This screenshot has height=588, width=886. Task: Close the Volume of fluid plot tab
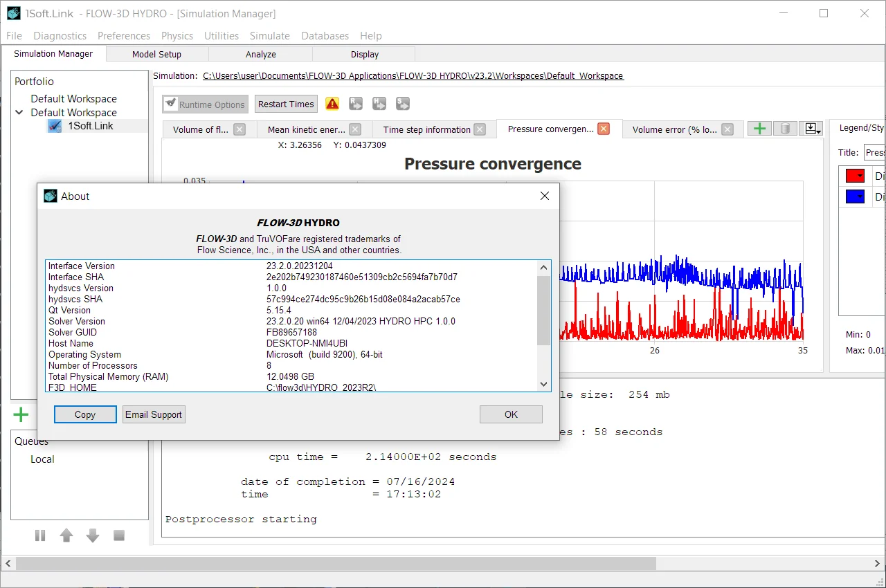coord(239,129)
